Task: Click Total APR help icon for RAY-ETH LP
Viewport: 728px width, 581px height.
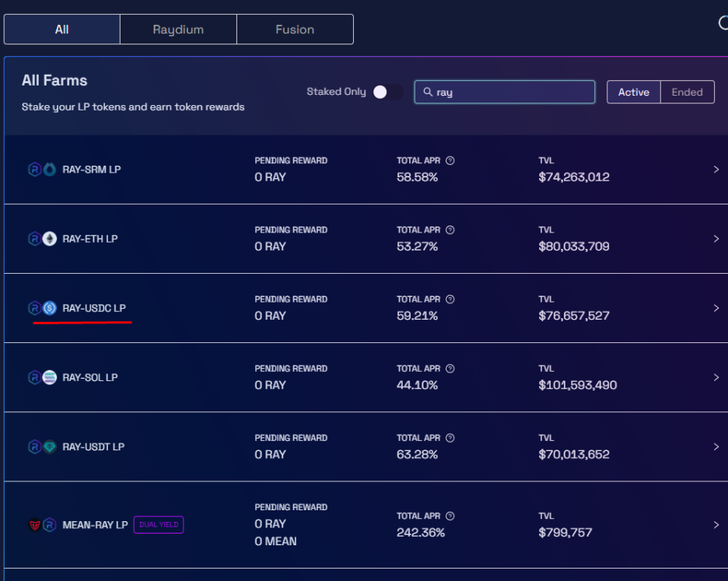Action: (450, 230)
